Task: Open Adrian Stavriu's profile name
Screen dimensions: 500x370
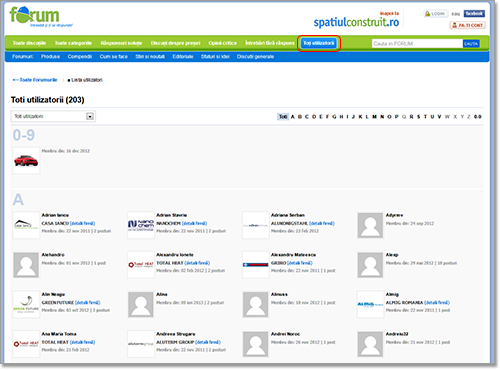Action: [x=172, y=215]
